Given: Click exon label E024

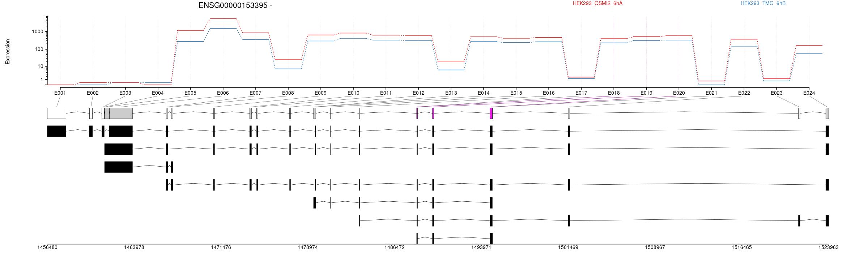Looking at the screenshot, I should point(809,93).
